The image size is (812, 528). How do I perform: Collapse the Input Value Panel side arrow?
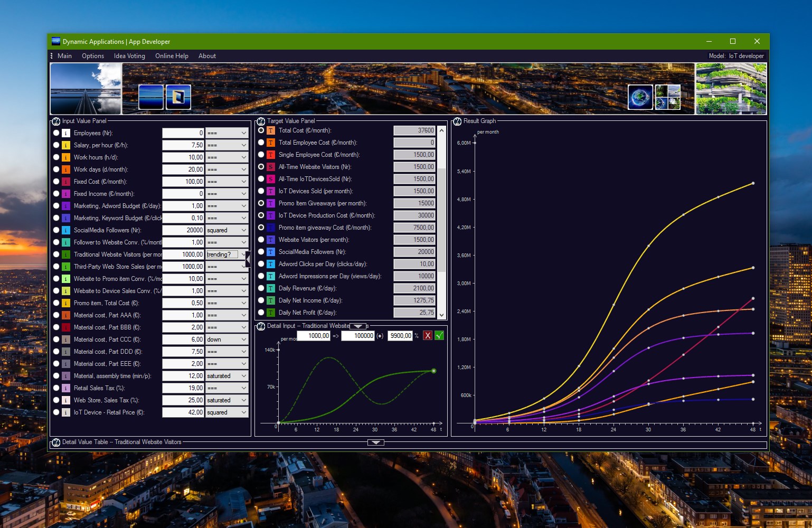click(x=248, y=259)
